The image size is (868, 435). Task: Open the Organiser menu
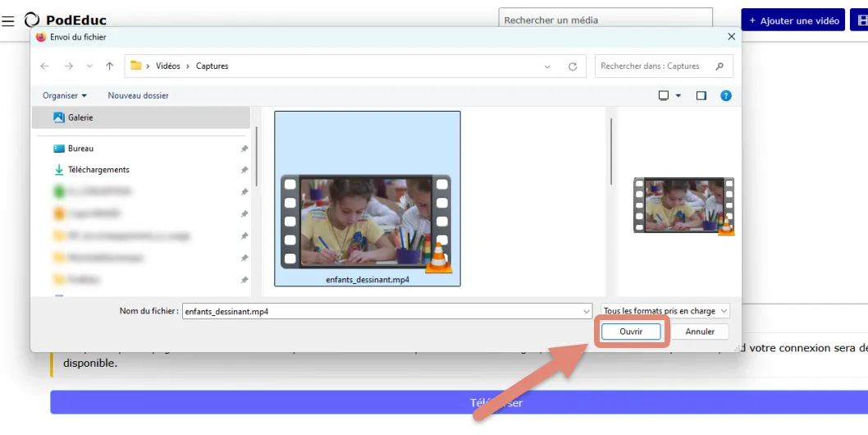click(65, 95)
